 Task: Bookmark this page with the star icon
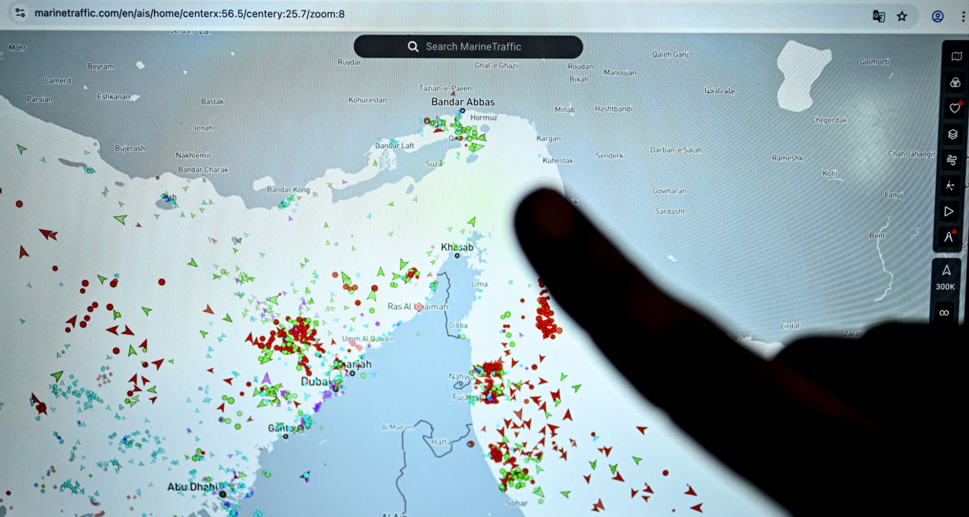click(x=902, y=16)
